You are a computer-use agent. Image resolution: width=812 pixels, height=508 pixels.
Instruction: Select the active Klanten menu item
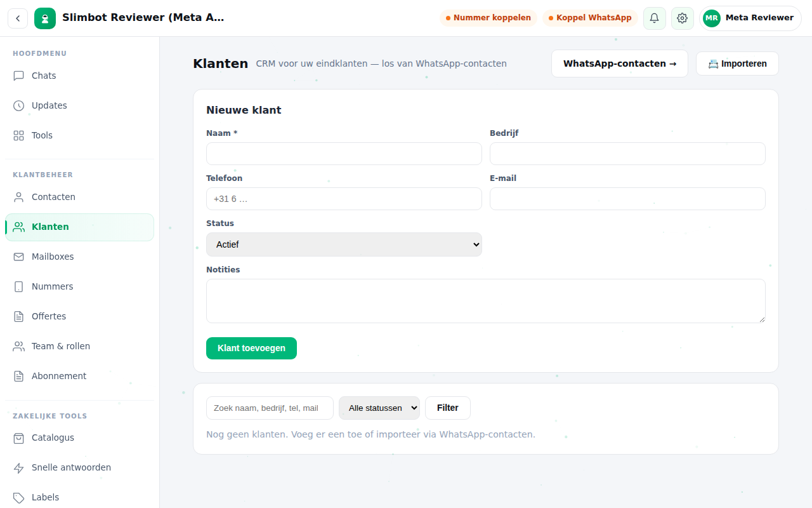coord(79,227)
